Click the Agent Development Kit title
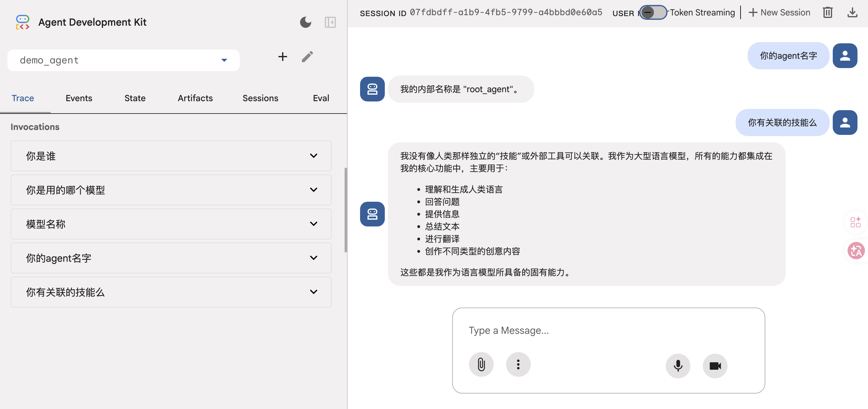 coord(92,22)
